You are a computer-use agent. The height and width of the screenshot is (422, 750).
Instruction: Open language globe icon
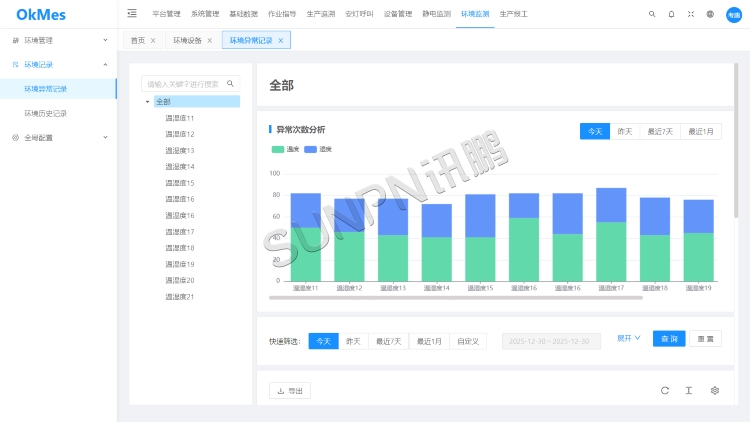[710, 14]
